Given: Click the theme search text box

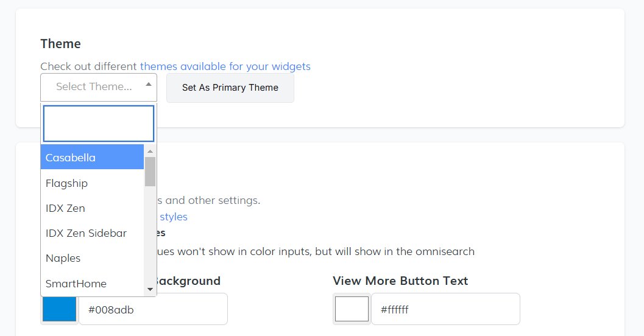Looking at the screenshot, I should [99, 124].
